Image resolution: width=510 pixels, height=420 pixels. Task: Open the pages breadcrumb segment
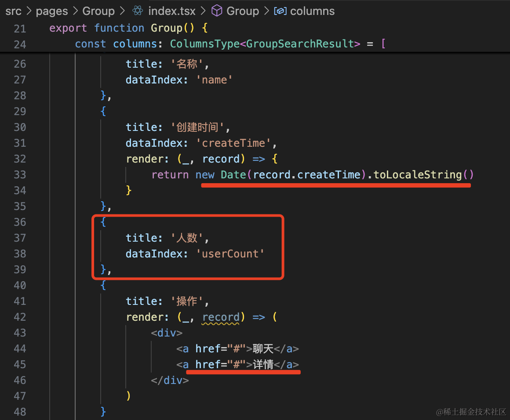tap(51, 11)
